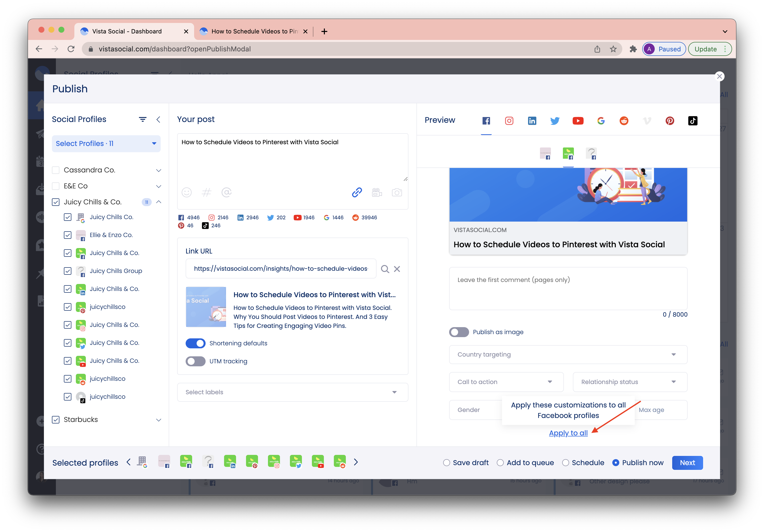
Task: Open the Google preview tab
Action: 601,121
